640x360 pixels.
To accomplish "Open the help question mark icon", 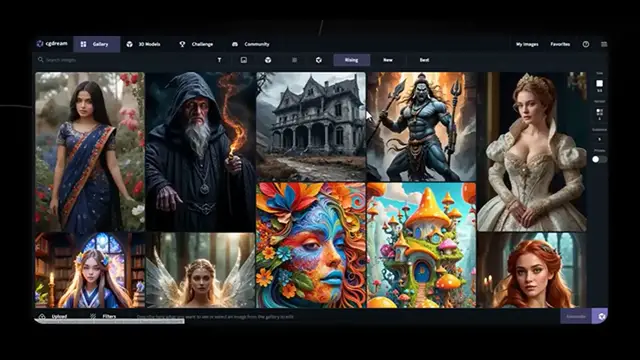I will [x=586, y=44].
